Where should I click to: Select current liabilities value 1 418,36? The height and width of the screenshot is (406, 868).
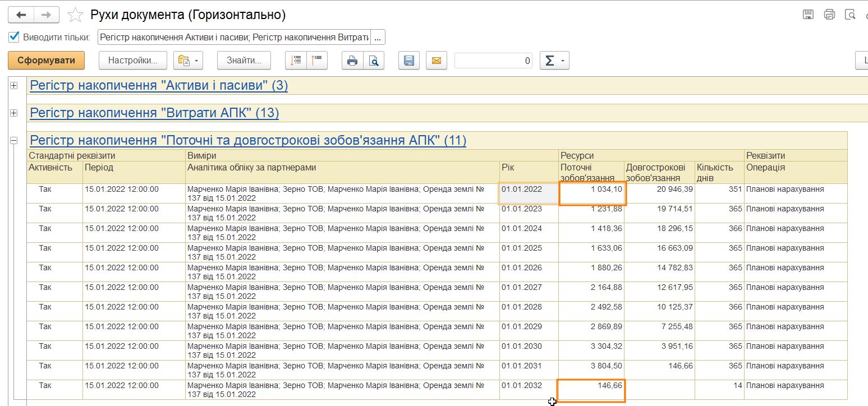coord(591,233)
